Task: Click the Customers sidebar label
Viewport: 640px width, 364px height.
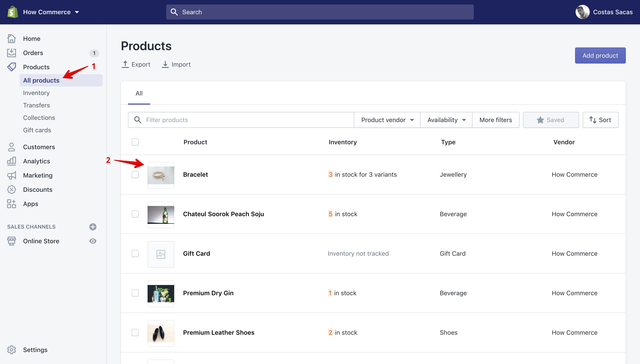Action: pos(39,147)
